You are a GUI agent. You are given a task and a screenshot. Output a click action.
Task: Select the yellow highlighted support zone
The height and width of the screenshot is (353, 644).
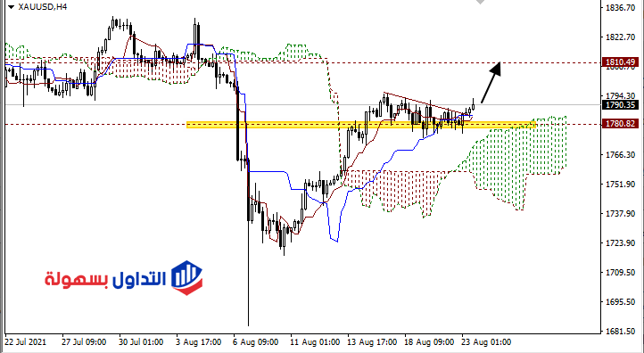tap(361, 125)
